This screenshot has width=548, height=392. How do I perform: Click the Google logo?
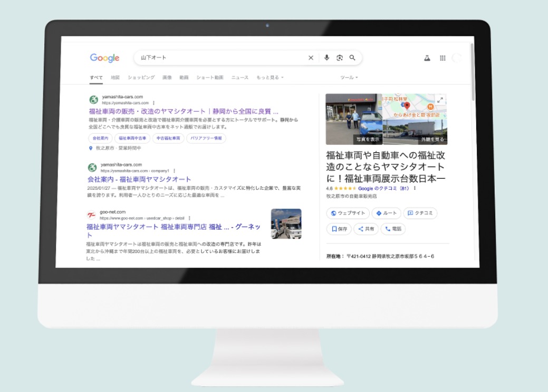tap(104, 58)
